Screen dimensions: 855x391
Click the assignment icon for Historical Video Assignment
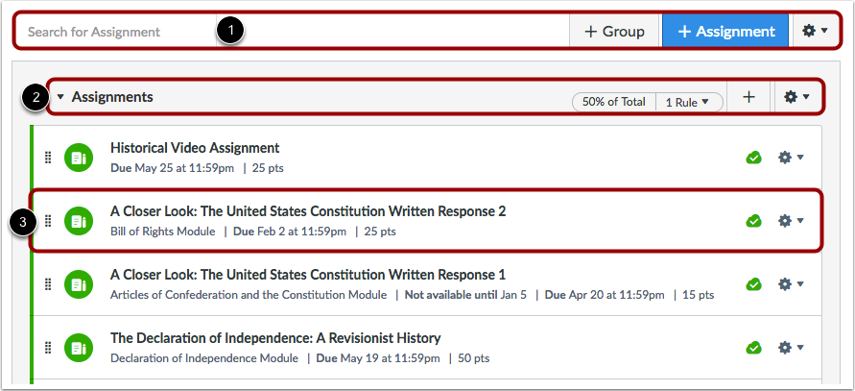(x=79, y=158)
